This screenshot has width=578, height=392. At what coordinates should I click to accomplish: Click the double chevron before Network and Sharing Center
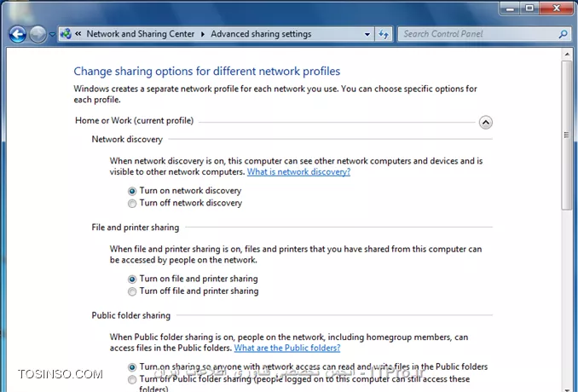pyautogui.click(x=78, y=34)
